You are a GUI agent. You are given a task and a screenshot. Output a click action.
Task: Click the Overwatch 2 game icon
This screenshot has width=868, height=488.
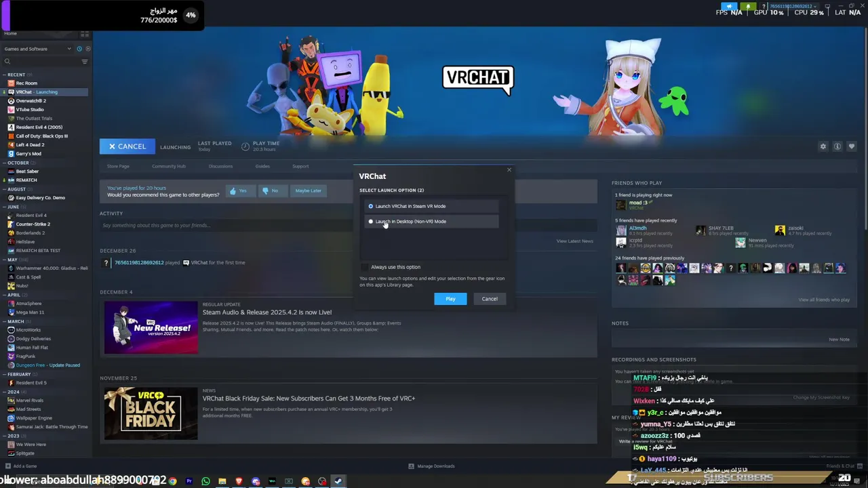click(11, 101)
